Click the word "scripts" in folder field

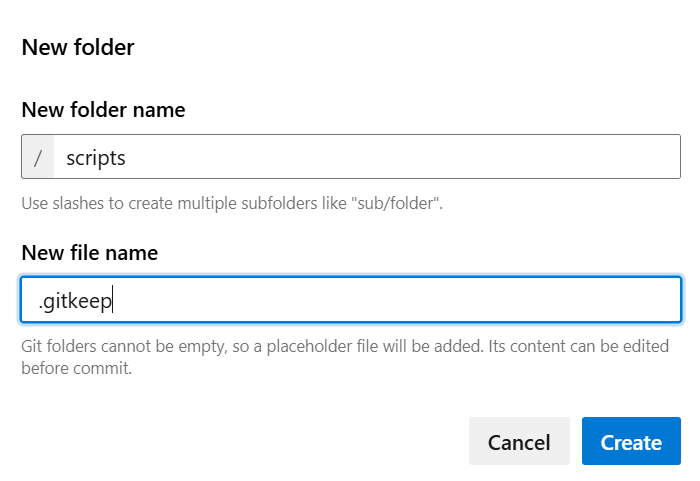96,157
